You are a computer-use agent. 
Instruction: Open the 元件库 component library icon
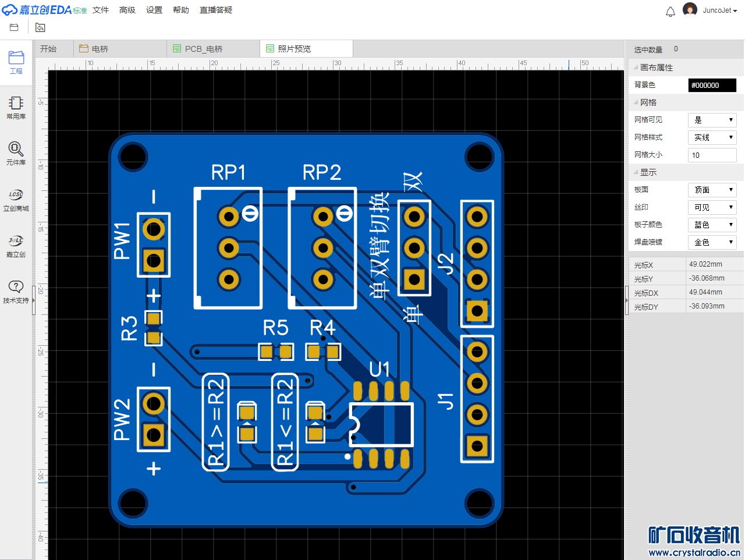16,153
